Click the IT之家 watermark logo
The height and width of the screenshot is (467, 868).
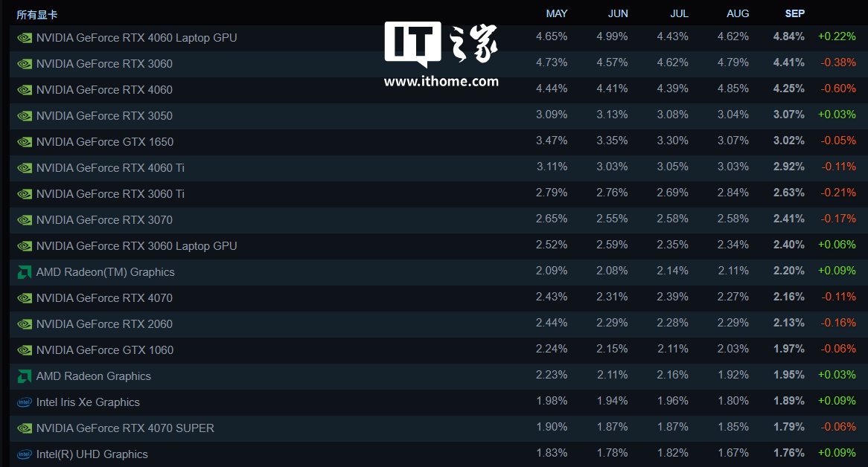pyautogui.click(x=441, y=45)
